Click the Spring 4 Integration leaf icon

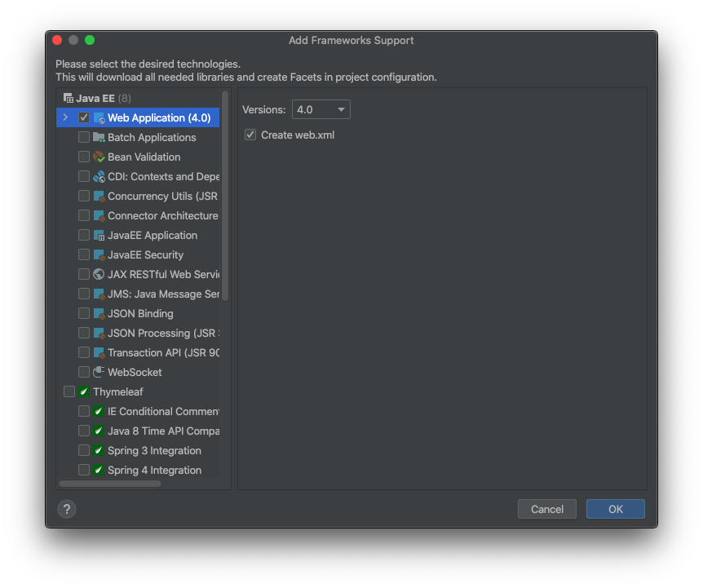pyautogui.click(x=99, y=470)
